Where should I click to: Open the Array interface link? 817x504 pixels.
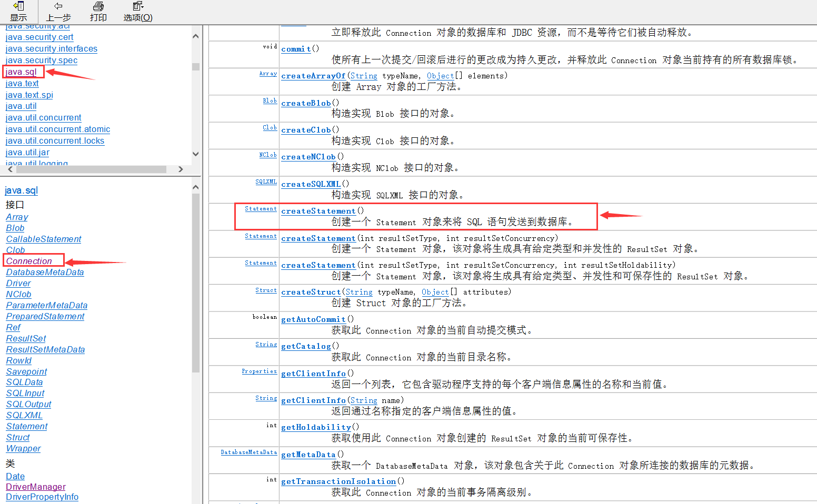click(17, 217)
